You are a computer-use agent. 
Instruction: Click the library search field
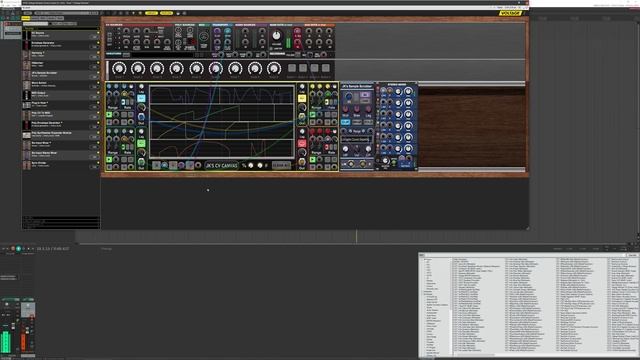pos(36,24)
